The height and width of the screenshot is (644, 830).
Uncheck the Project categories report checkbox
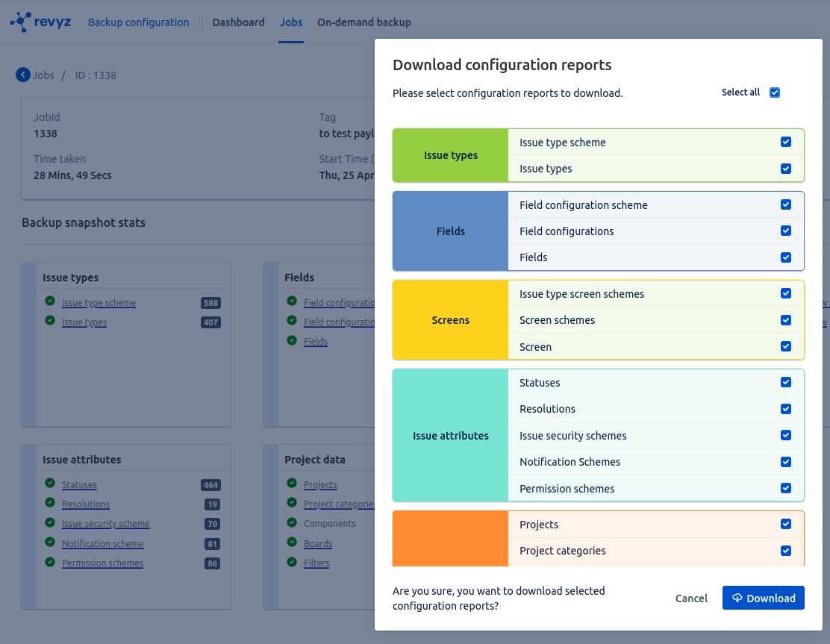[785, 550]
